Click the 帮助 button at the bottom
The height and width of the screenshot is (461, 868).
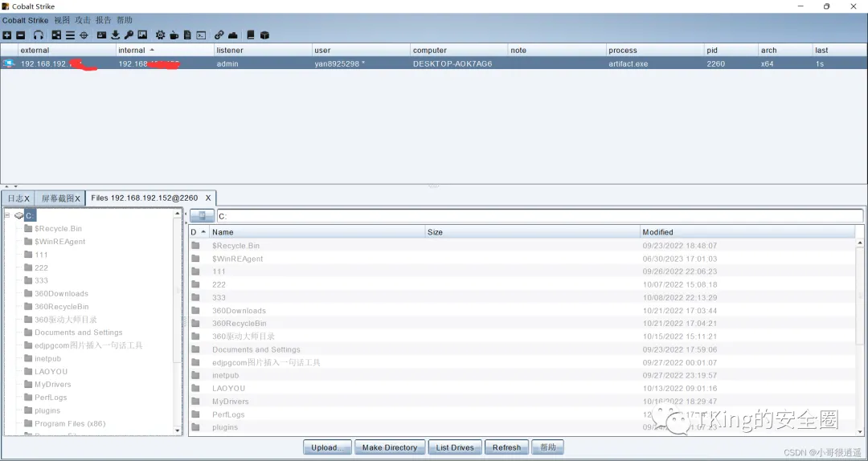click(547, 447)
